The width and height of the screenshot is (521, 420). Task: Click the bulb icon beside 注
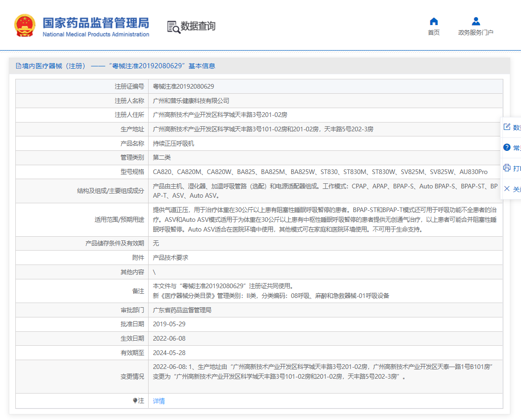tap(135, 401)
